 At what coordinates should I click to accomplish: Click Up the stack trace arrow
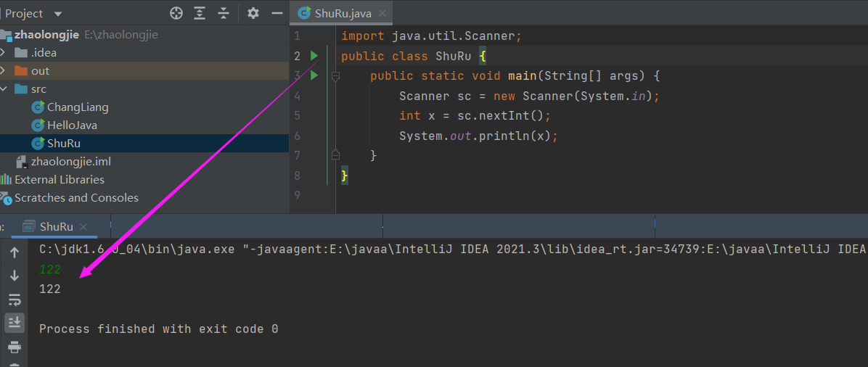coord(15,252)
